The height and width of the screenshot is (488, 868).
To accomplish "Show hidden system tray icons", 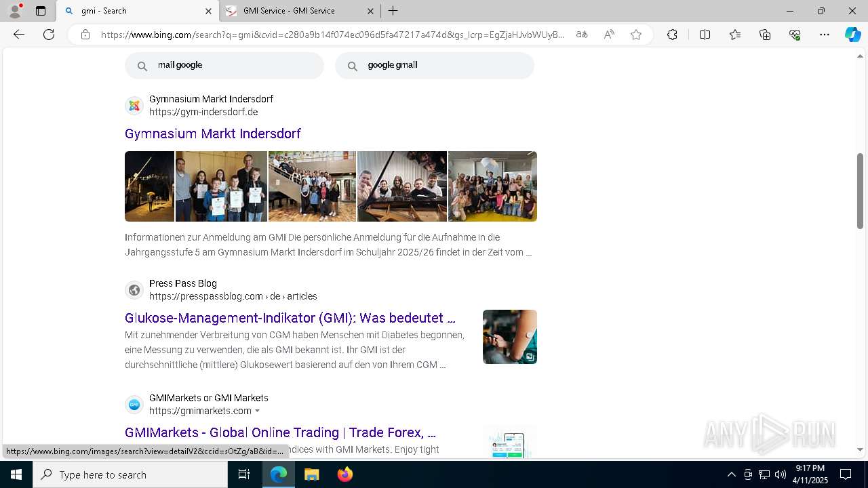I will 731,474.
